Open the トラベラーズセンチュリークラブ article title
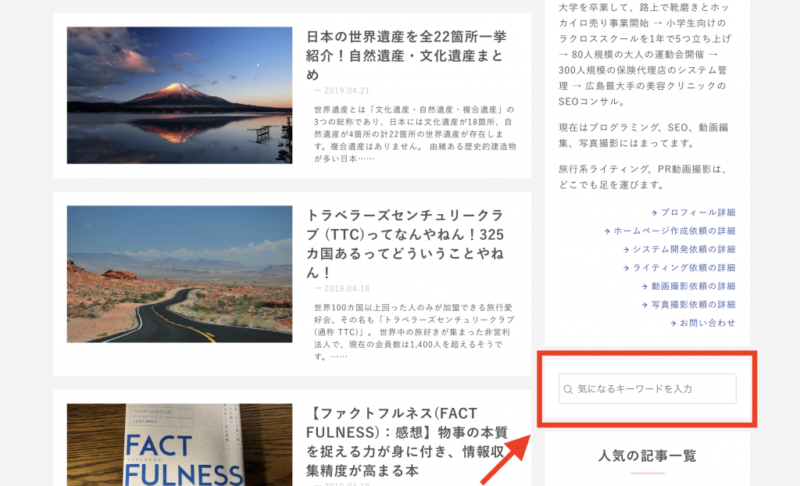 pyautogui.click(x=406, y=244)
